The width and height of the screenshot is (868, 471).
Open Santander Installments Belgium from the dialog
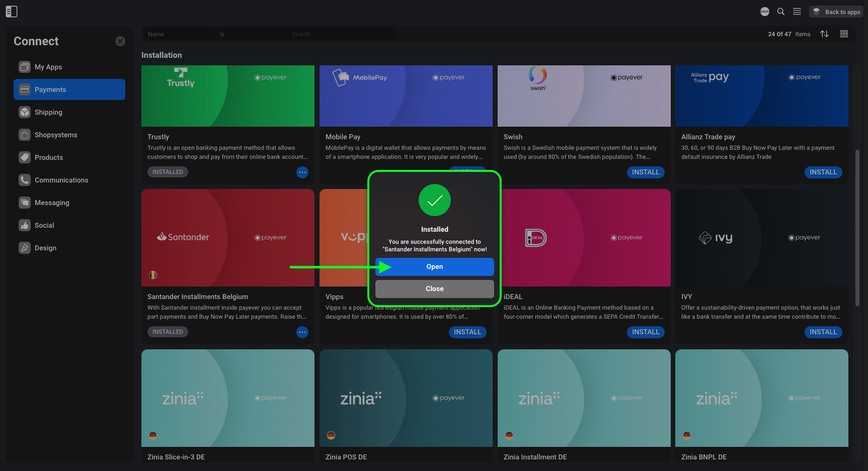[x=434, y=267]
